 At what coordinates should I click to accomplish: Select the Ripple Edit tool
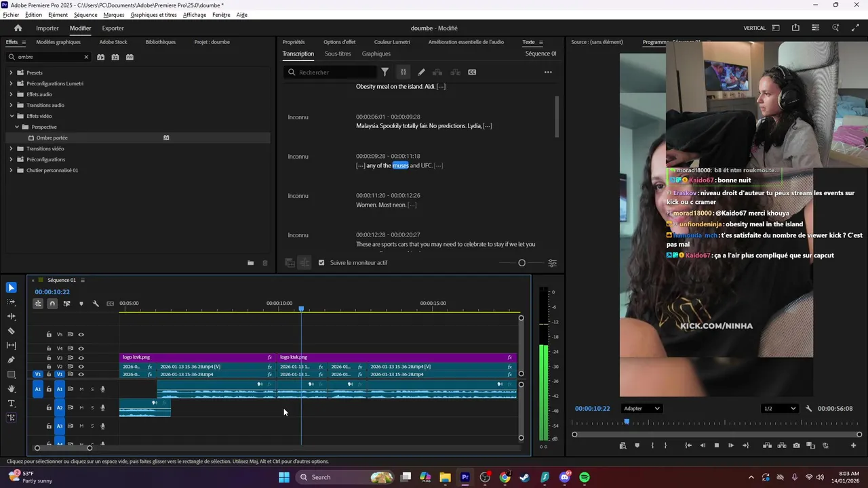(11, 317)
